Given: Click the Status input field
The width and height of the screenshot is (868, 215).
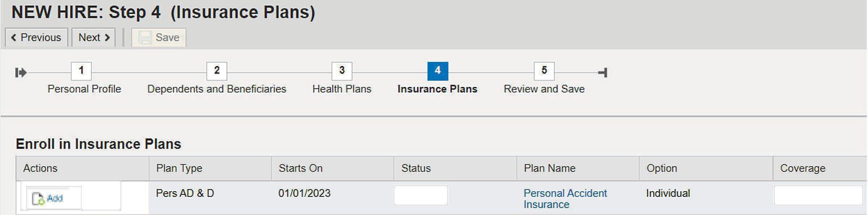Looking at the screenshot, I should tap(420, 195).
